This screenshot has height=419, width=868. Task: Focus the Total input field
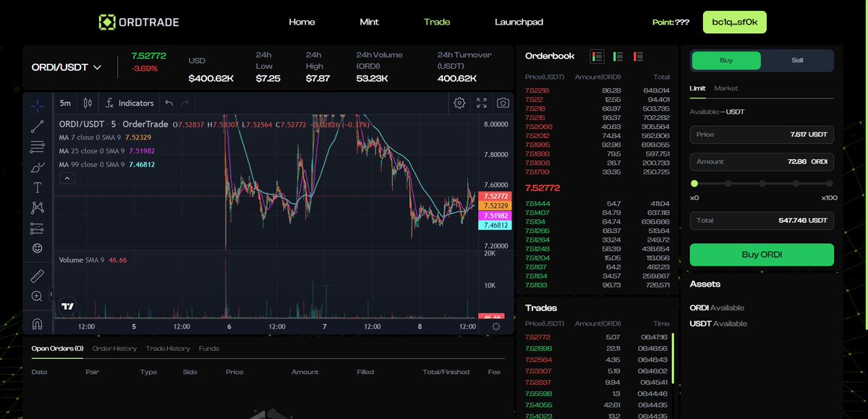pos(762,220)
